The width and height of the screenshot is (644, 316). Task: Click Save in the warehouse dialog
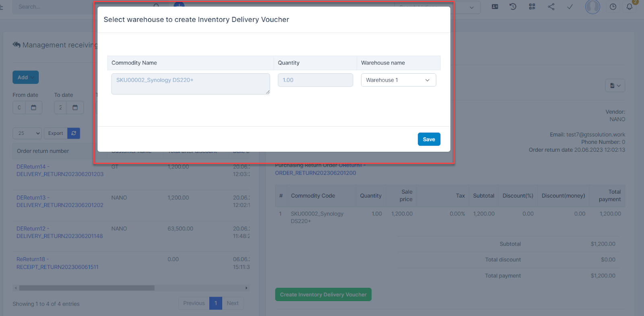pos(429,139)
